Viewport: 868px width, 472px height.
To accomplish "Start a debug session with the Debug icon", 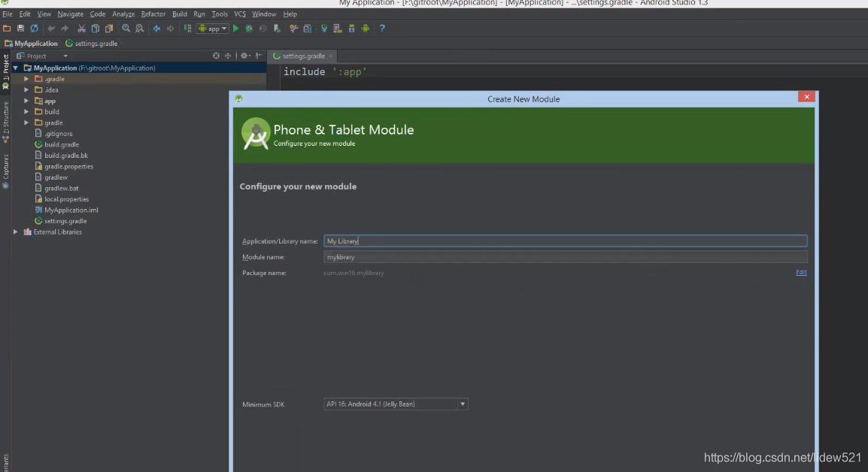I will tap(249, 28).
